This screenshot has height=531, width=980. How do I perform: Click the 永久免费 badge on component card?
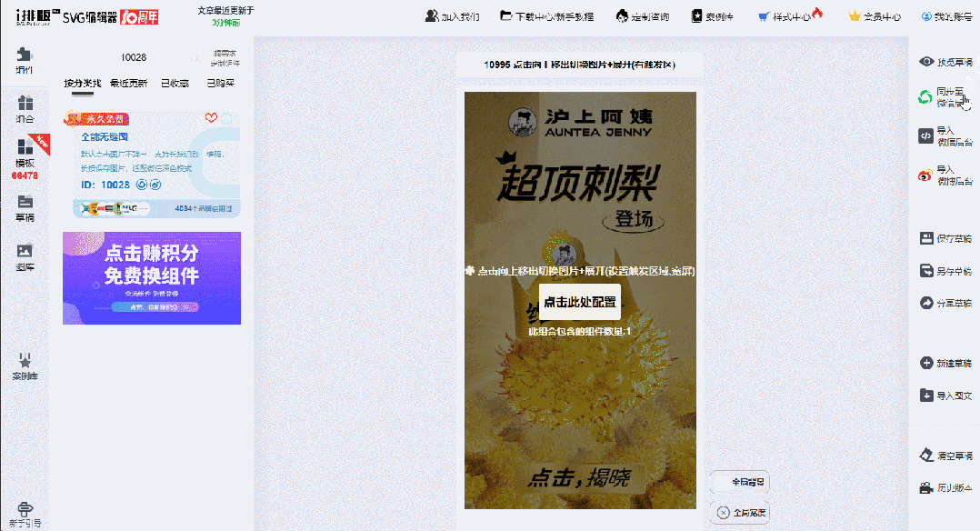97,119
